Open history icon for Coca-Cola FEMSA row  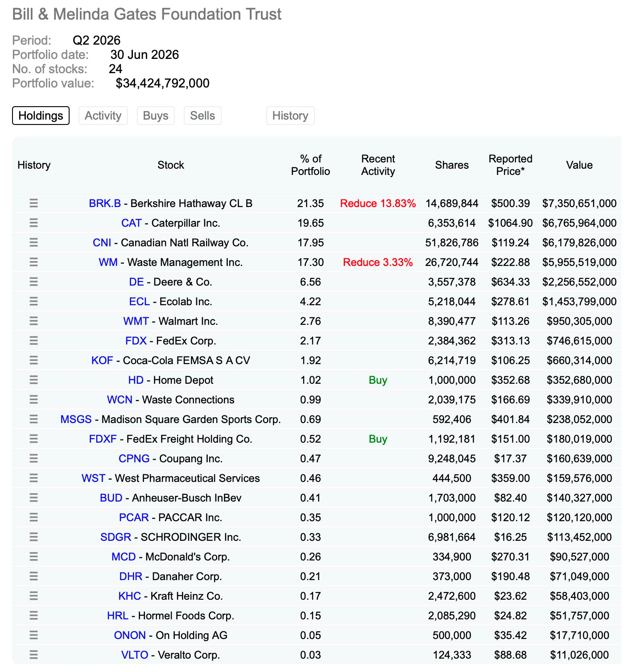pyautogui.click(x=33, y=361)
